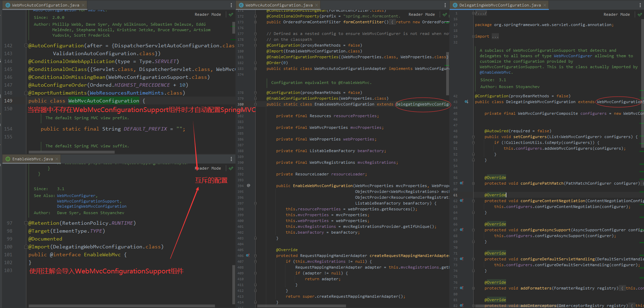The height and width of the screenshot is (308, 644).
Task: Collapse fold marker on line 148 @ImportRuntimeHints
Action: (26, 93)
